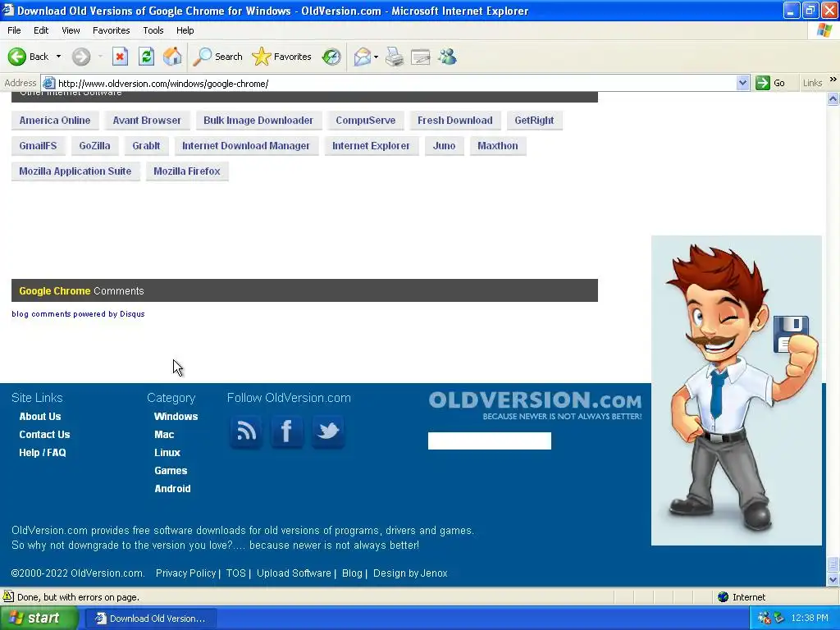Expand the Forward button history dropdown

[100, 57]
